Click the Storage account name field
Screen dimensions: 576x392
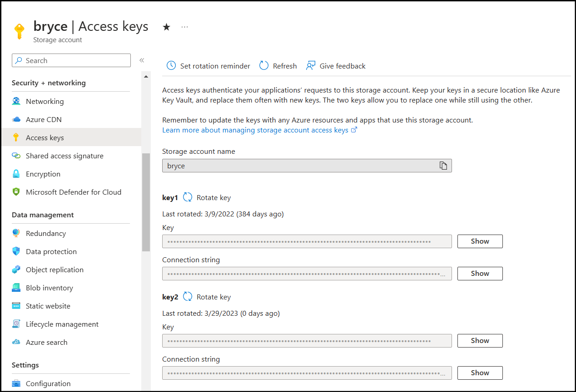coord(307,166)
